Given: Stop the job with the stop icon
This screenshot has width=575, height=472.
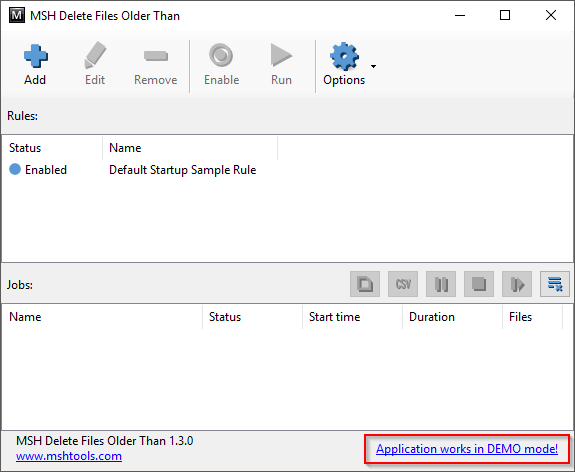Looking at the screenshot, I should pos(479,284).
